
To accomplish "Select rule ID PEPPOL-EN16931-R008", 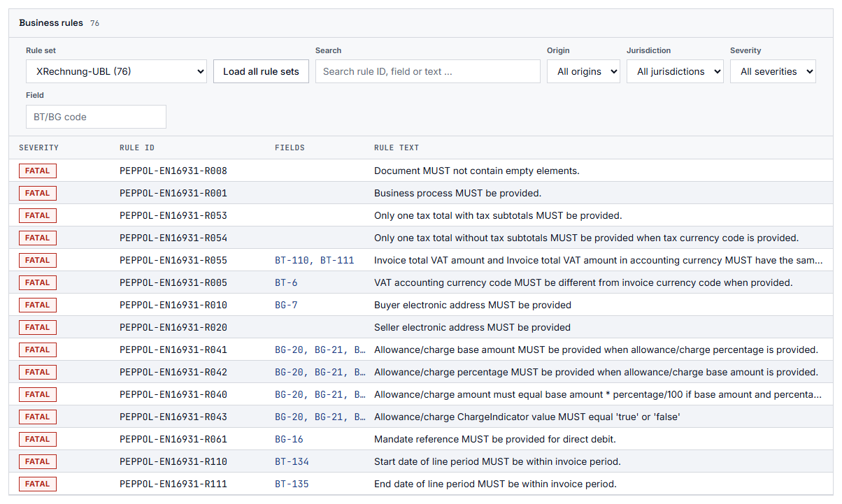I will pos(173,171).
